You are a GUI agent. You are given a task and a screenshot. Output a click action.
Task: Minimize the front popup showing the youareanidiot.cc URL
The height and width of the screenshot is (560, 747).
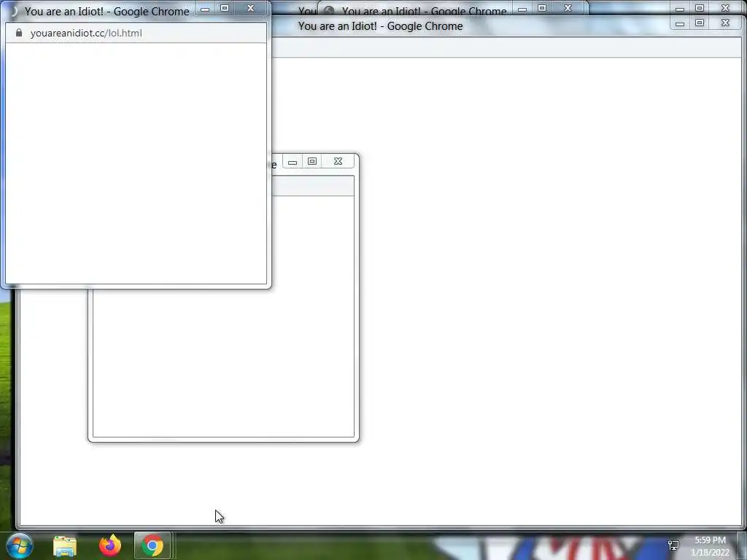[205, 8]
